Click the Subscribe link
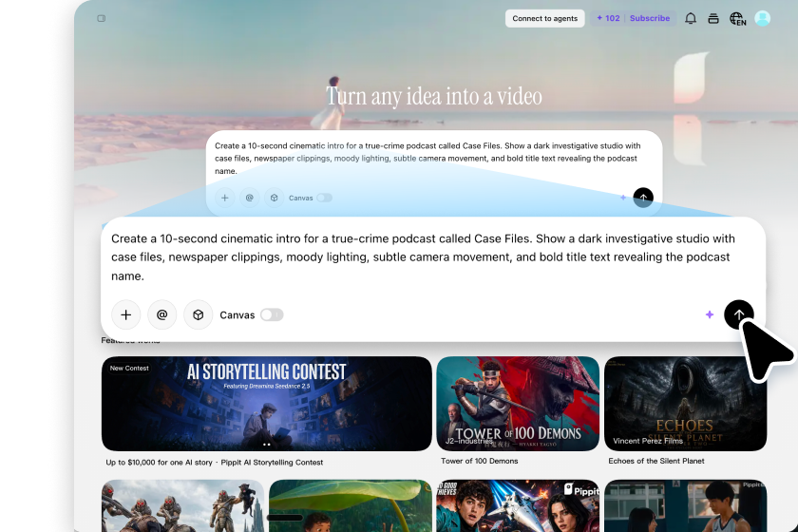 tap(650, 18)
